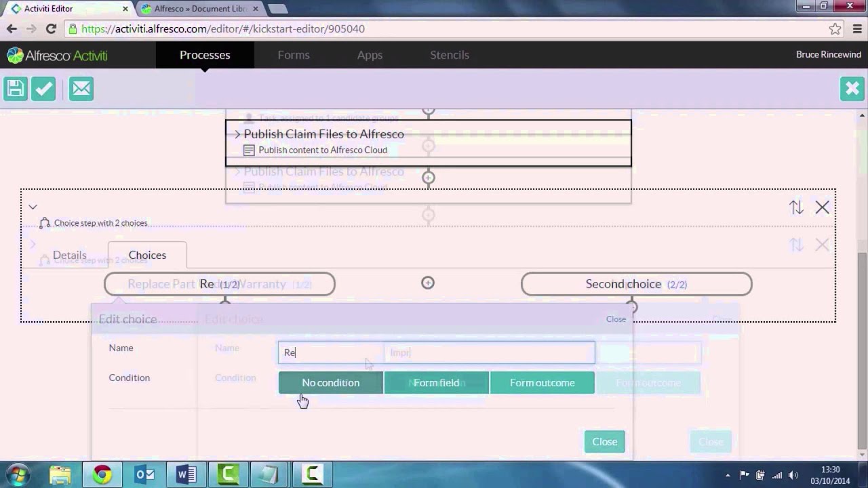Open the Windows Start menu
Screen dimensions: 868x488
[18, 474]
